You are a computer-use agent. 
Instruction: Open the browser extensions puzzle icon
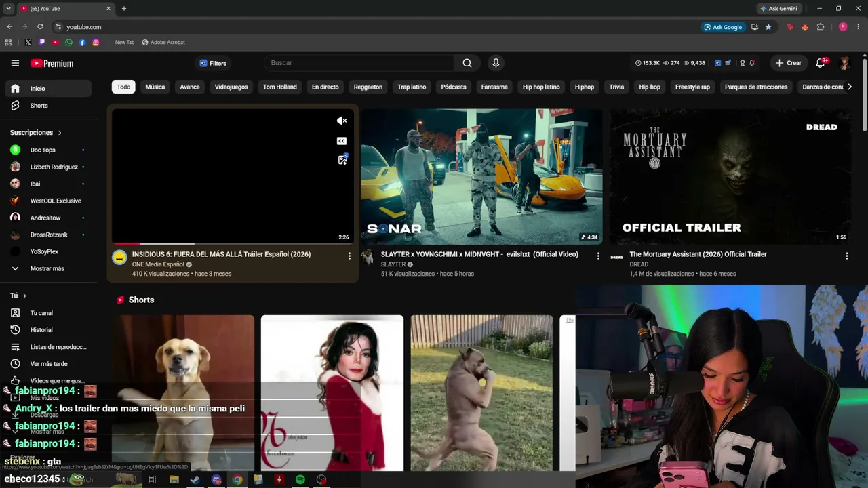(x=821, y=27)
